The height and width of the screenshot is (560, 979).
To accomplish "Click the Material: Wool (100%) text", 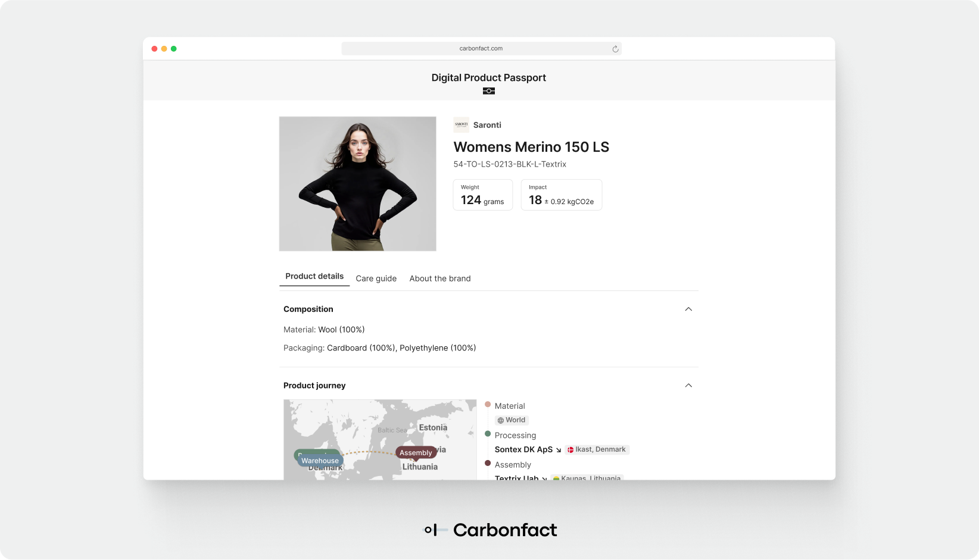I will [324, 330].
